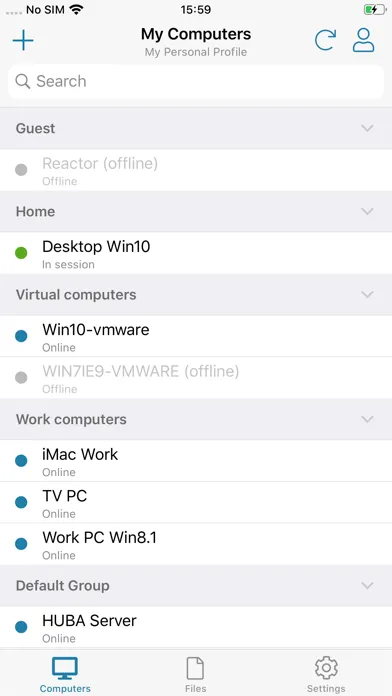This screenshot has width=392, height=696.
Task: Collapse the Virtual computers group
Action: [x=367, y=295]
